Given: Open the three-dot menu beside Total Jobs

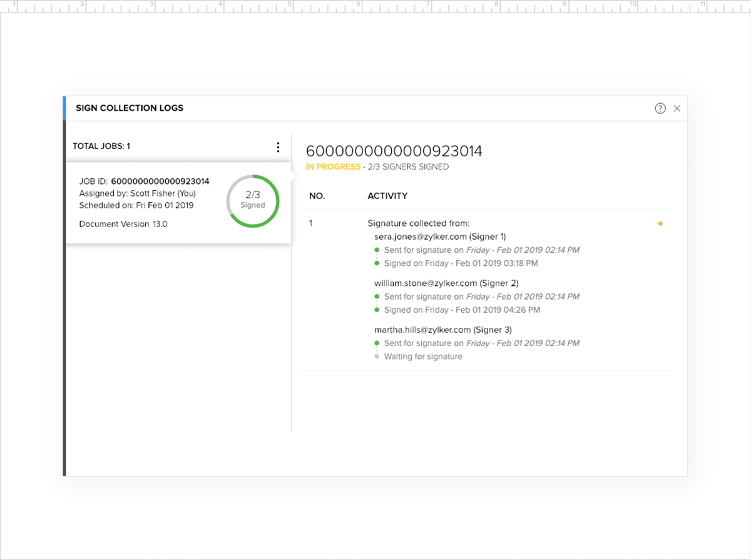Looking at the screenshot, I should (278, 147).
